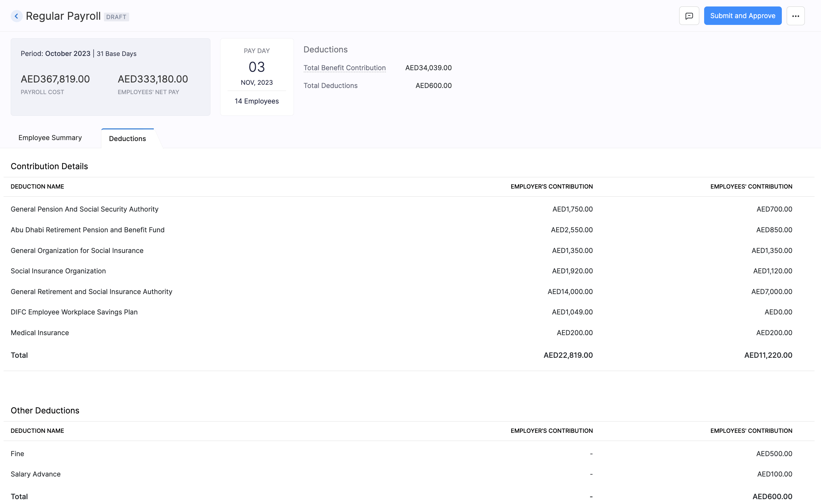The image size is (821, 504).
Task: Select the Fine entry under Other Deductions
Action: [x=17, y=453]
